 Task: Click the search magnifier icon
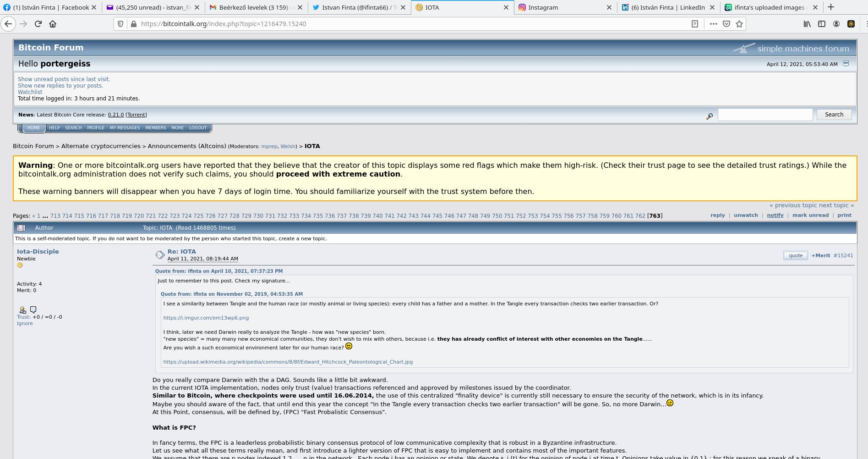710,116
